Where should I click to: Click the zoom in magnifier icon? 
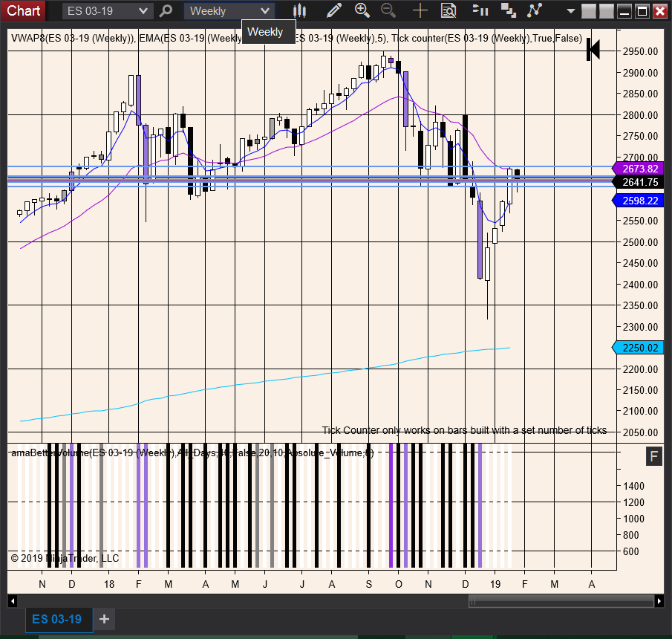pos(362,10)
